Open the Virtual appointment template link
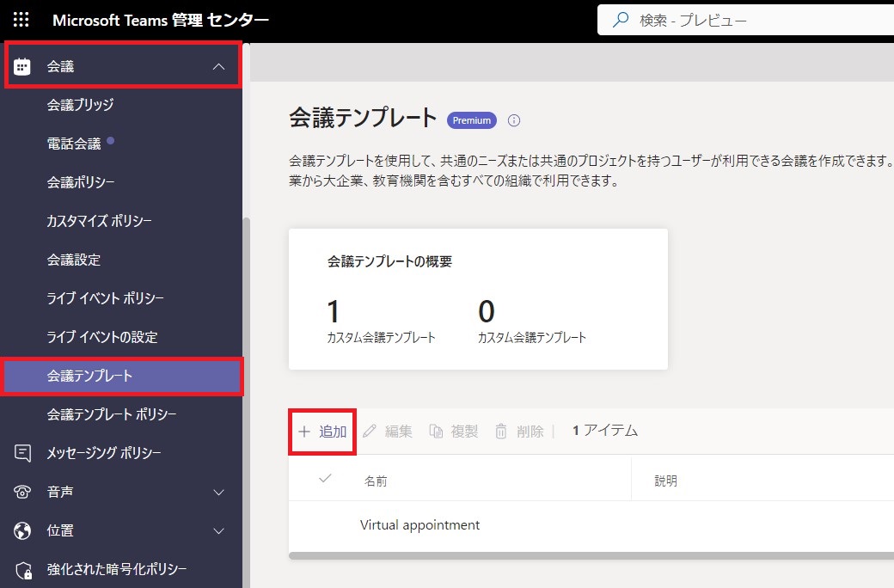 coord(419,524)
